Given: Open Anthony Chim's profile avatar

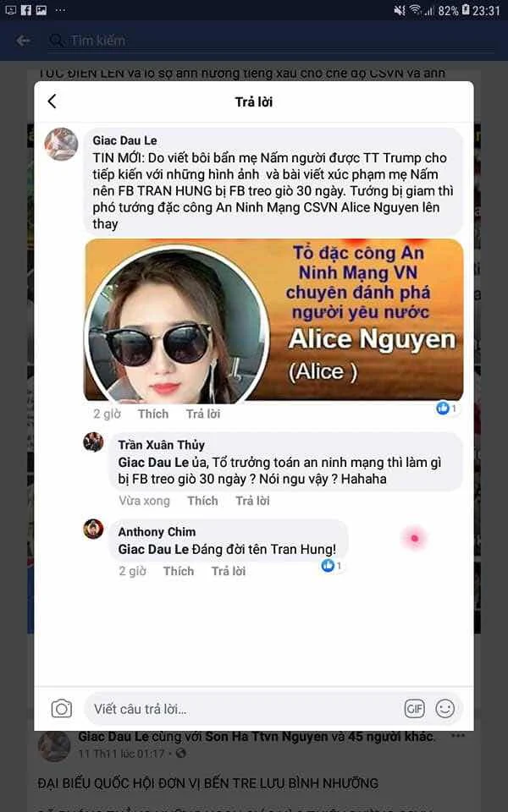Looking at the screenshot, I should [93, 529].
